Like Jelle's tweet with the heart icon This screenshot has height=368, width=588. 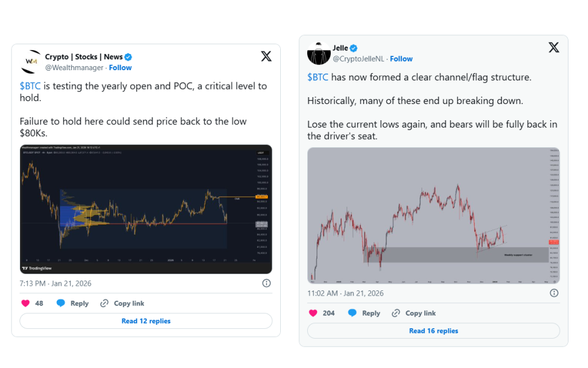(313, 313)
